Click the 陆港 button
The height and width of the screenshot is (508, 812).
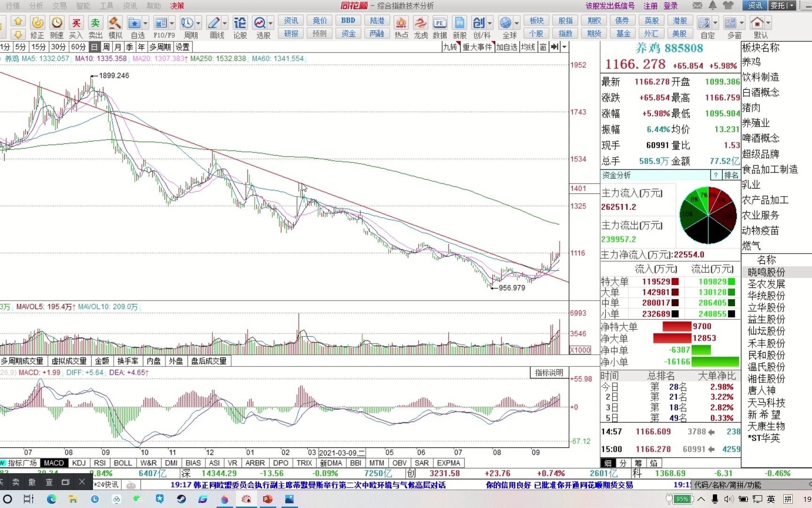point(377,21)
